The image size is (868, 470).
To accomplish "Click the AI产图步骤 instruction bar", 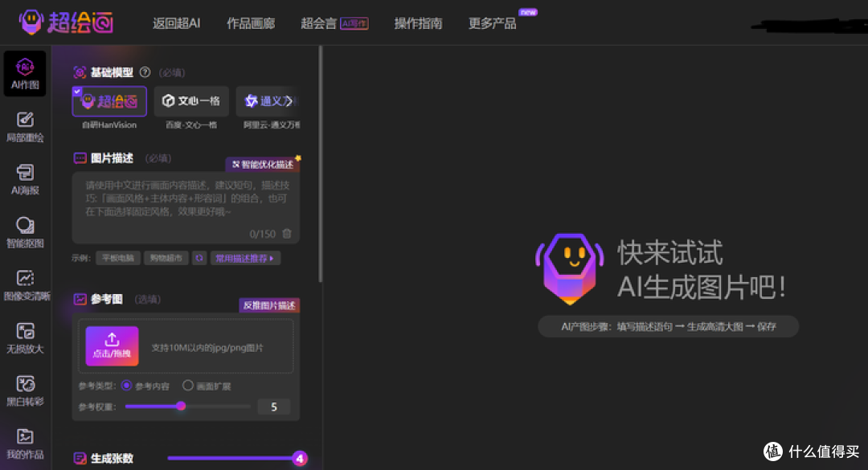I will [669, 327].
